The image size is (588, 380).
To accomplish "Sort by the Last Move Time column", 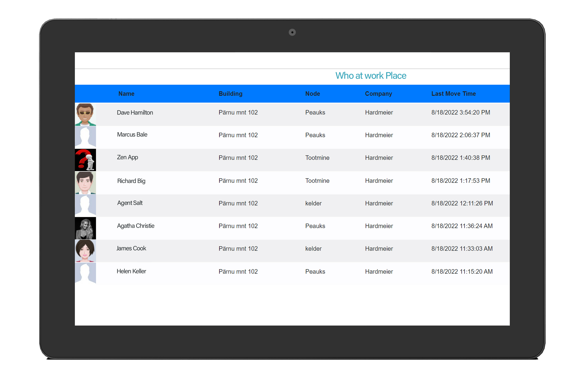I will (454, 93).
